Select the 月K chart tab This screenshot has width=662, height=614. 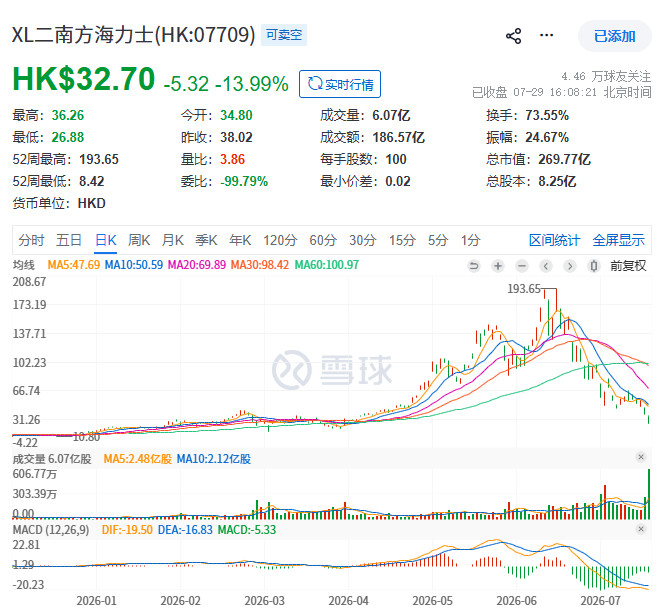click(173, 240)
